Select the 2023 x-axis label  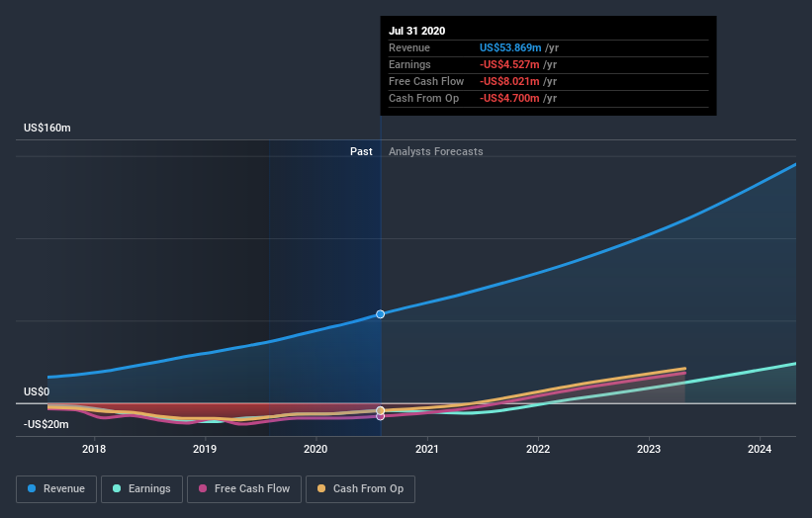649,449
